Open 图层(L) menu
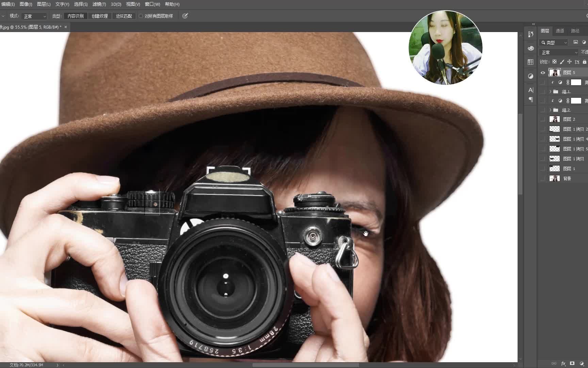Viewport: 588px width, 368px height. point(44,4)
